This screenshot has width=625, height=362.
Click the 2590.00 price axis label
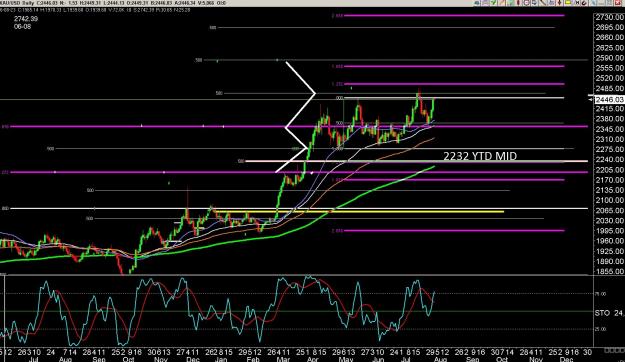(x=609, y=57)
